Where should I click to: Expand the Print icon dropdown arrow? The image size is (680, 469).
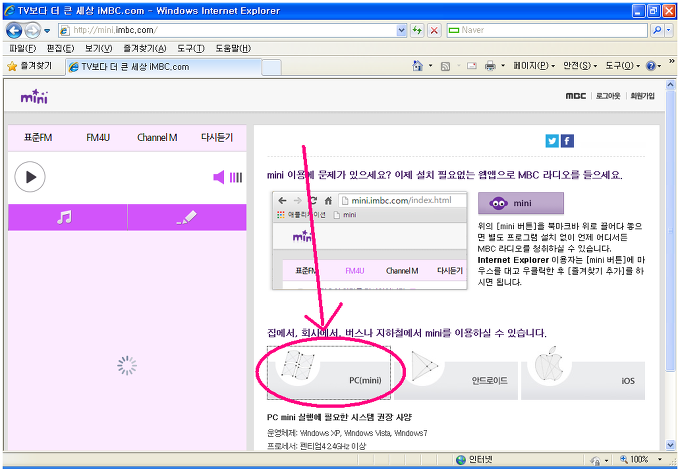(503, 66)
